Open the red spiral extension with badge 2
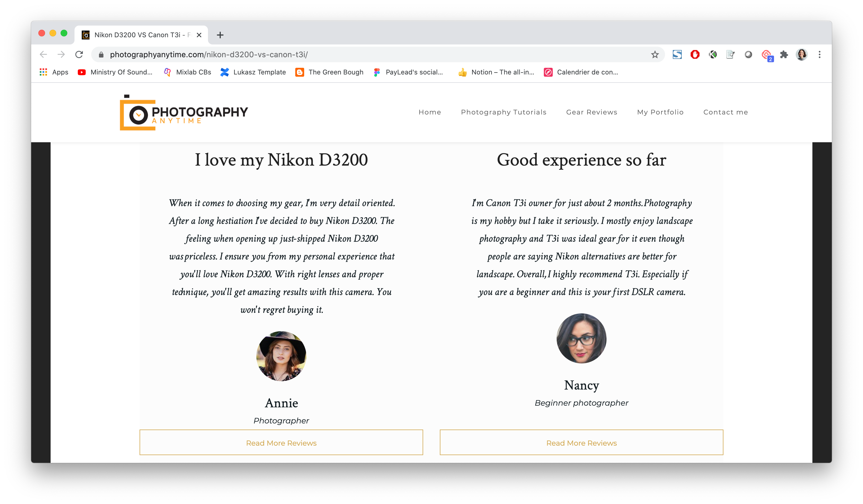This screenshot has height=504, width=863. point(767,55)
